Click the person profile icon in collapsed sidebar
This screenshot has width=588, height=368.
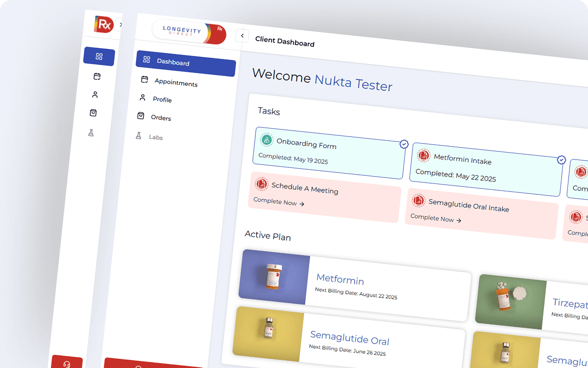tap(95, 95)
